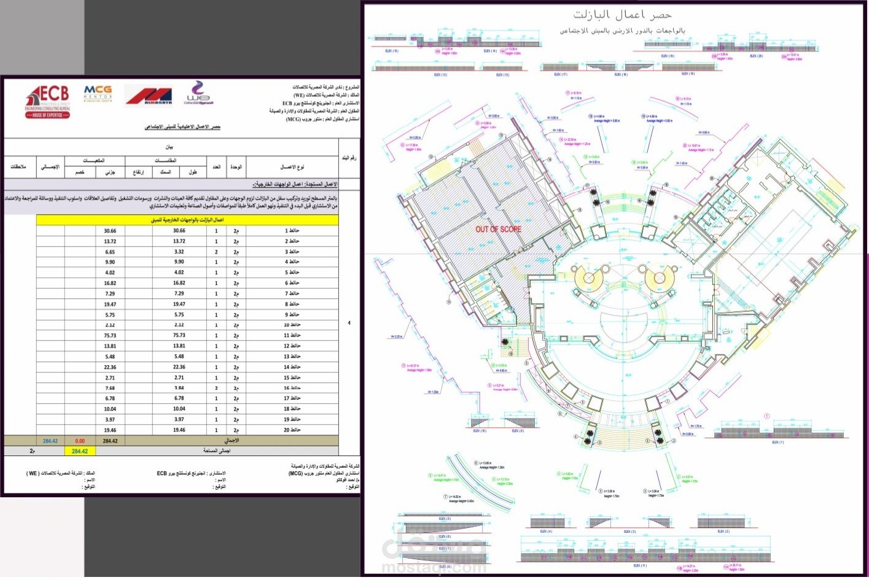The height and width of the screenshot is (588, 869).
Task: Select the اجمالي المساحة row label
Action: pyautogui.click(x=217, y=451)
